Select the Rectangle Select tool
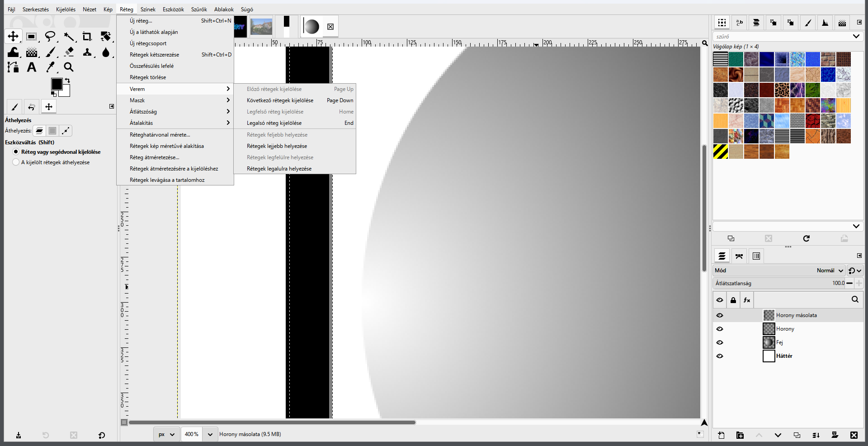This screenshot has width=868, height=446. [31, 36]
